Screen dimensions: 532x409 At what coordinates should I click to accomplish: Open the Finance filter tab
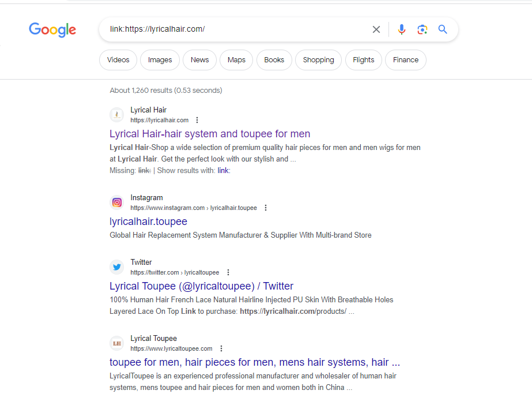pyautogui.click(x=405, y=60)
